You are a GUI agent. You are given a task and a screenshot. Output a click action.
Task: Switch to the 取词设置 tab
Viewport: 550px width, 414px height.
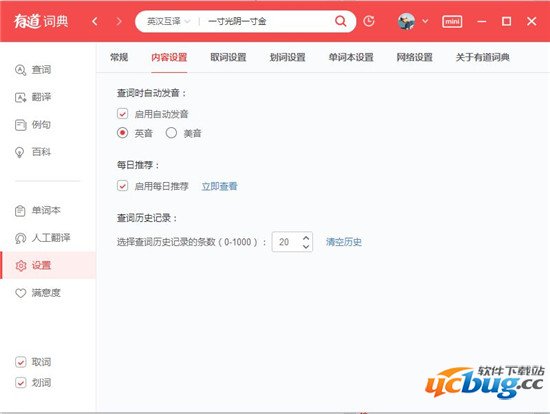(x=228, y=57)
